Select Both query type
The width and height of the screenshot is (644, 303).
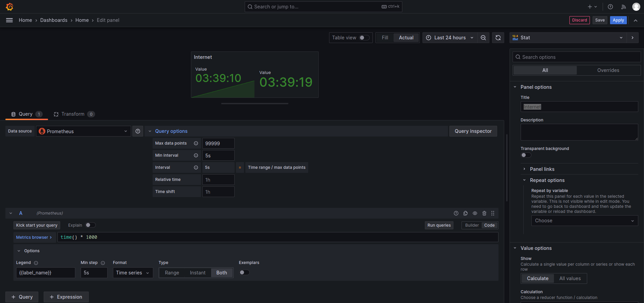[222, 273]
